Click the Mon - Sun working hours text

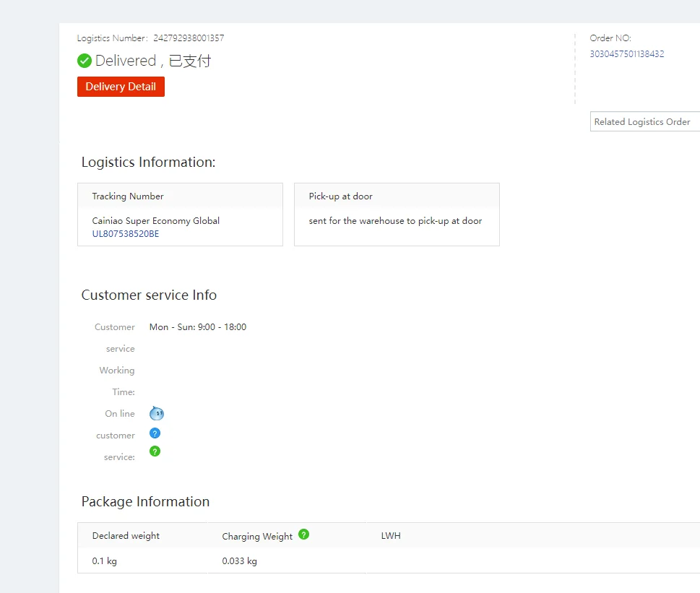coord(198,327)
